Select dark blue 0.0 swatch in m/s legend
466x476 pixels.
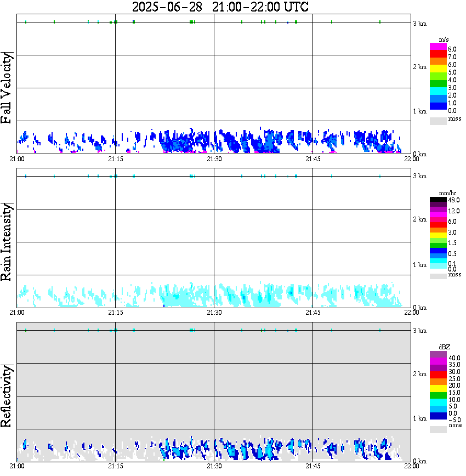pyautogui.click(x=438, y=106)
